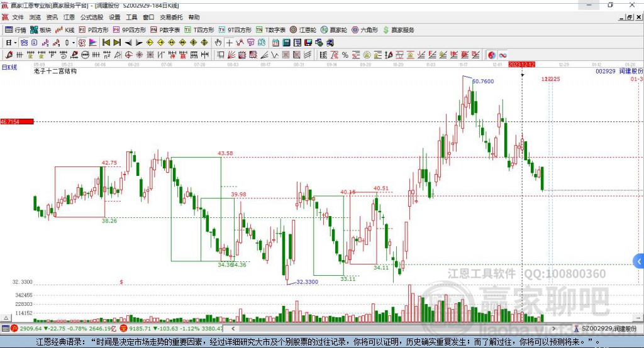Open the 窗口 menu

point(148,17)
